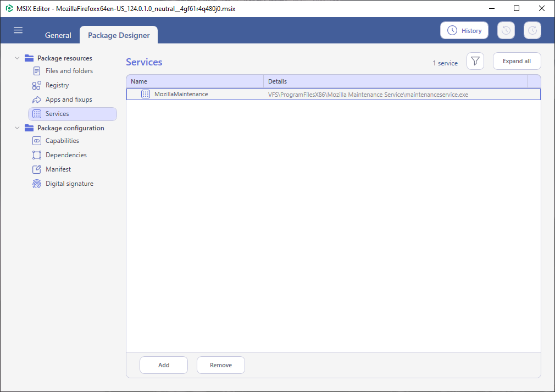555x392 pixels.
Task: Click the Digital signature fingerprint icon
Action: click(x=36, y=184)
